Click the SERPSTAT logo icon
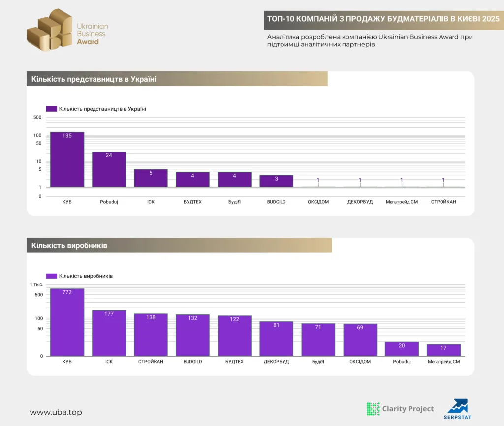This screenshot has width=504, height=426. (458, 407)
